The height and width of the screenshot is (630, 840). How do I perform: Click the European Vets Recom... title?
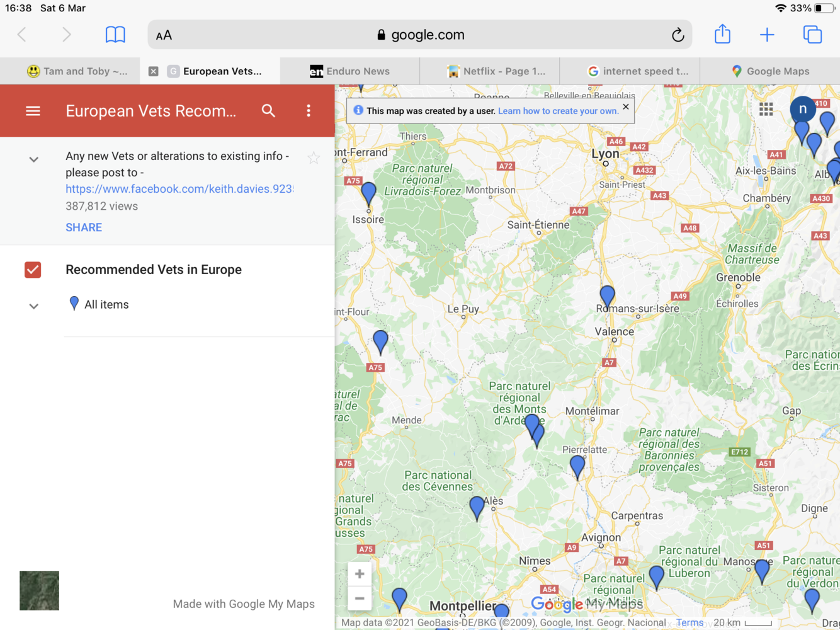point(151,111)
